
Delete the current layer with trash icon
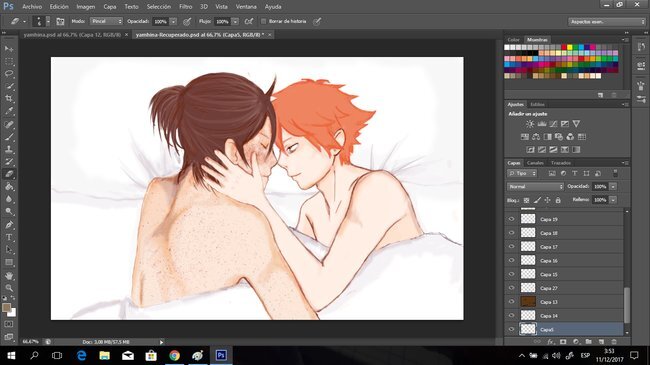tap(614, 342)
